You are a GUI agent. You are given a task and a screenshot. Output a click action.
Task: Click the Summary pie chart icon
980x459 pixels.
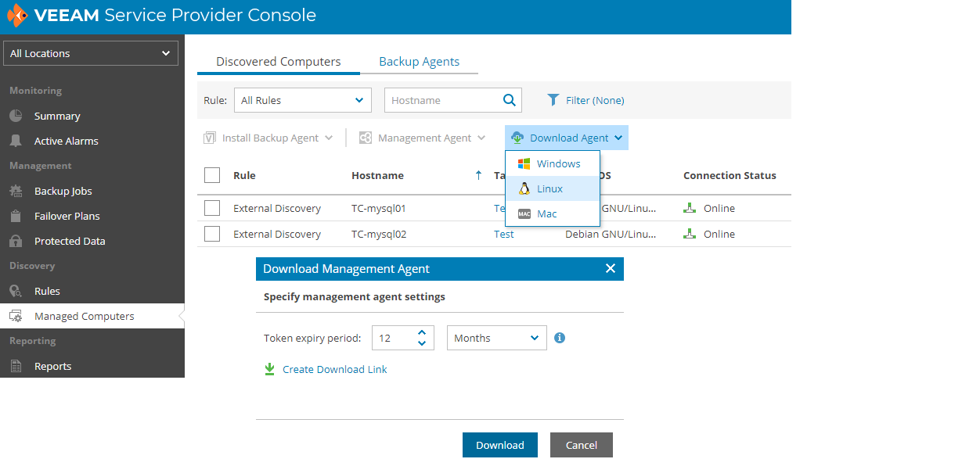pos(16,116)
